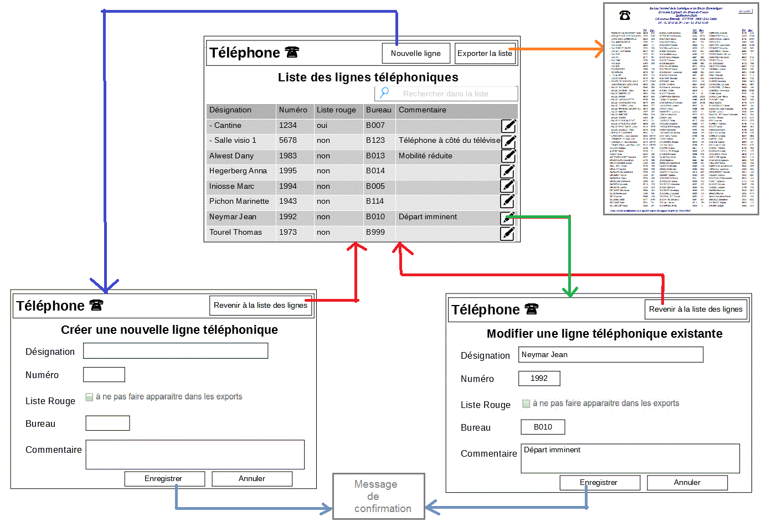Image resolution: width=767 pixels, height=532 pixels.
Task: Open edit for Alwest Dany row
Action: pyautogui.click(x=508, y=156)
